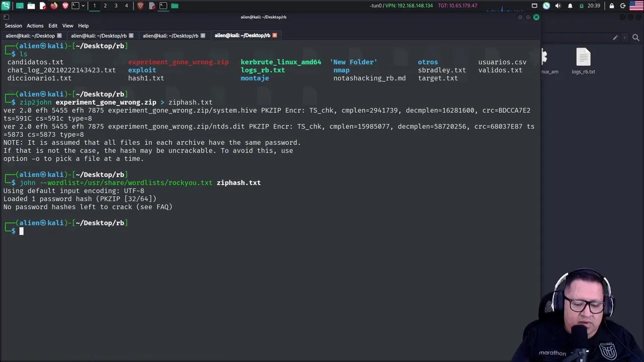The image size is (644, 362).
Task: Open the Kali applications menu
Action: 6,6
